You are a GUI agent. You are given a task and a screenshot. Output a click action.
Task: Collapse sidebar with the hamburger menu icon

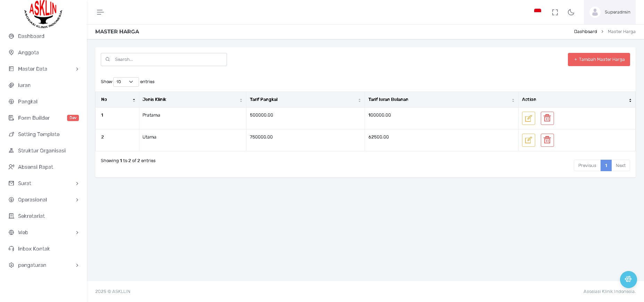(100, 12)
